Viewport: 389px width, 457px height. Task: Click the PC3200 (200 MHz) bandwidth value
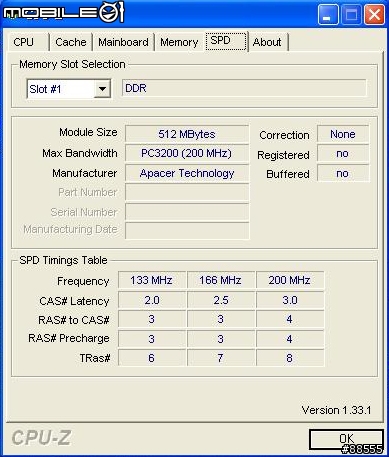point(187,154)
